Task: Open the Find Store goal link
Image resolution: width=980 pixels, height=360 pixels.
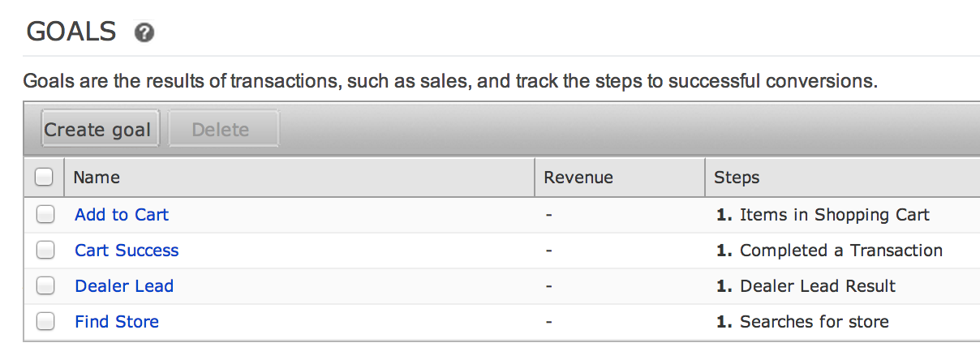Action: click(117, 322)
